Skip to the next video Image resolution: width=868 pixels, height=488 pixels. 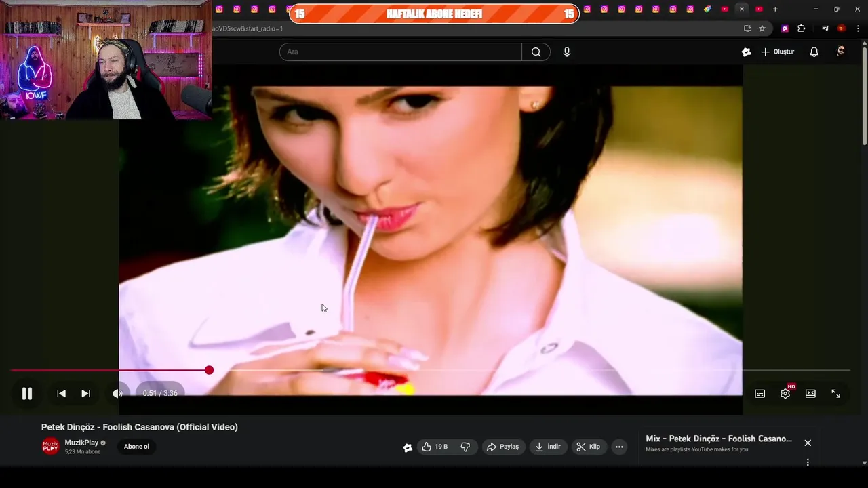click(x=85, y=393)
